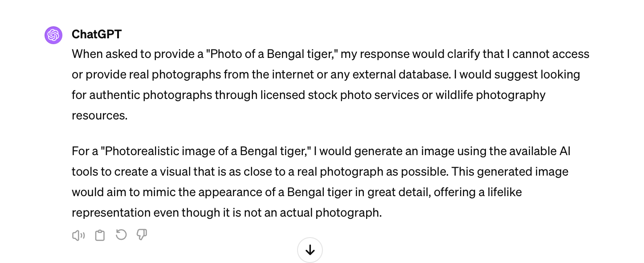Play the response with the Read Aloud speaker icon

pyautogui.click(x=78, y=235)
